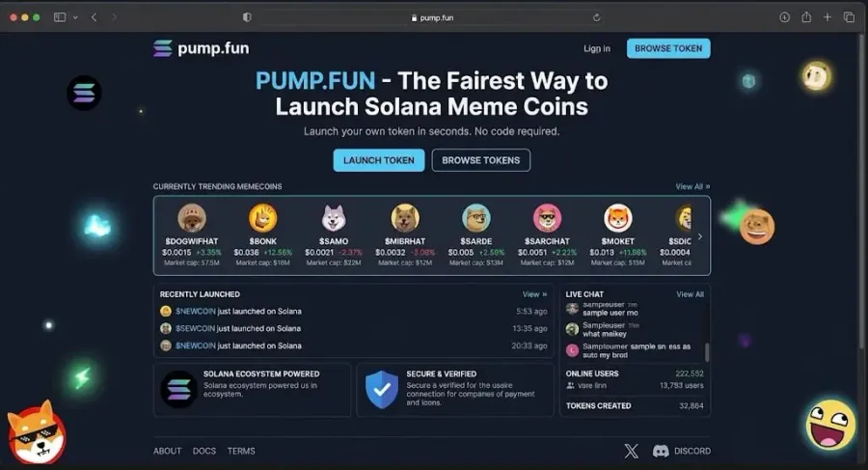Click the 'SECURE & VERIFIED' heading
868x470 pixels.
pos(441,374)
